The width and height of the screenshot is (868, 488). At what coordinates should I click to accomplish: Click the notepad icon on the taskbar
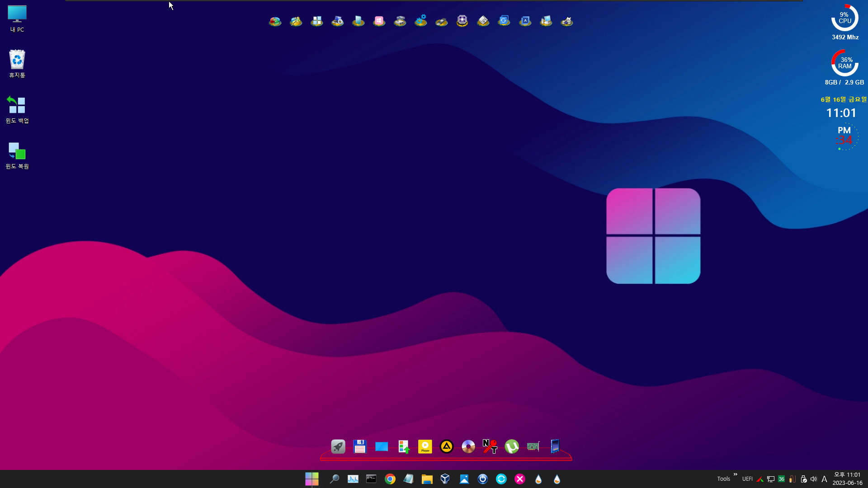pyautogui.click(x=408, y=479)
